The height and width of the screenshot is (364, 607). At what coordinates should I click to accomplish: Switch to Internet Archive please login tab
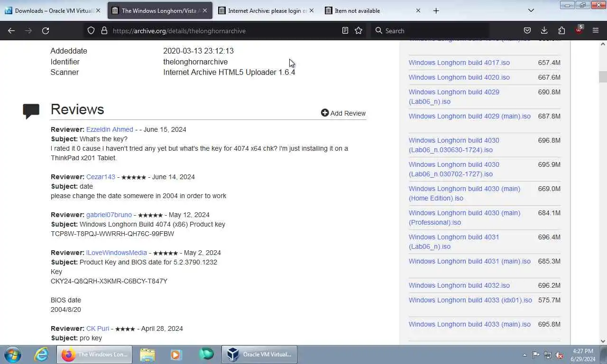coord(266,10)
